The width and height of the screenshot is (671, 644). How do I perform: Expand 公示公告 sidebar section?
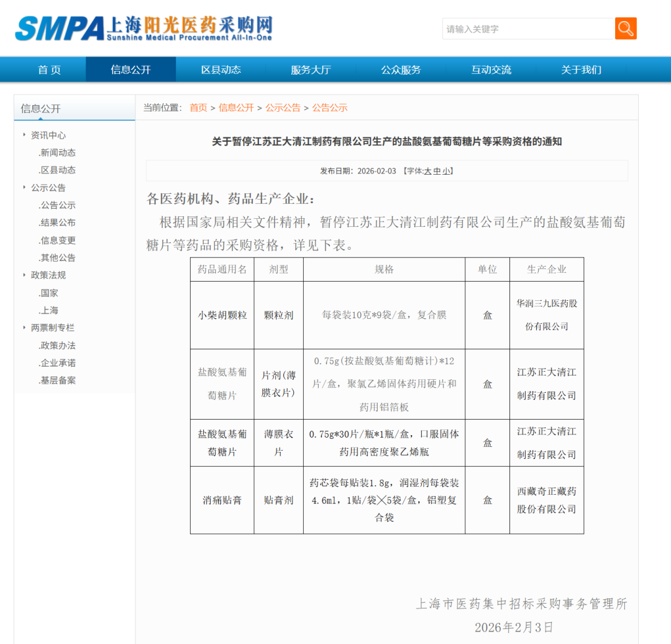48,188
